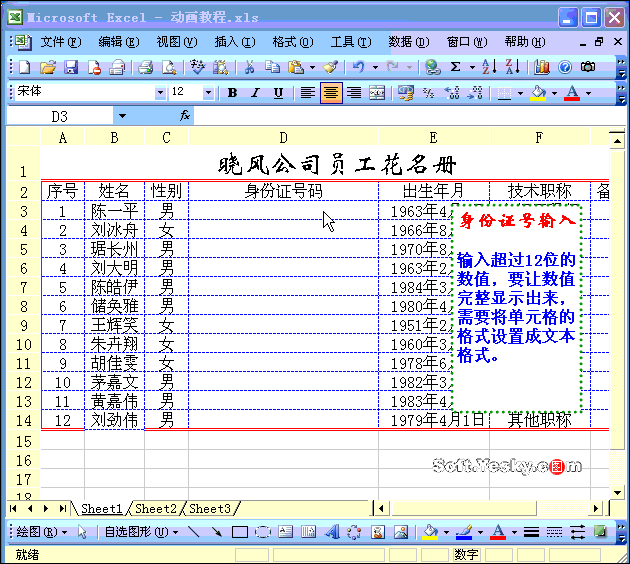Open the Font Color dropdown arrow on the Formatting toolbar
This screenshot has height=564, width=630.
tap(589, 94)
